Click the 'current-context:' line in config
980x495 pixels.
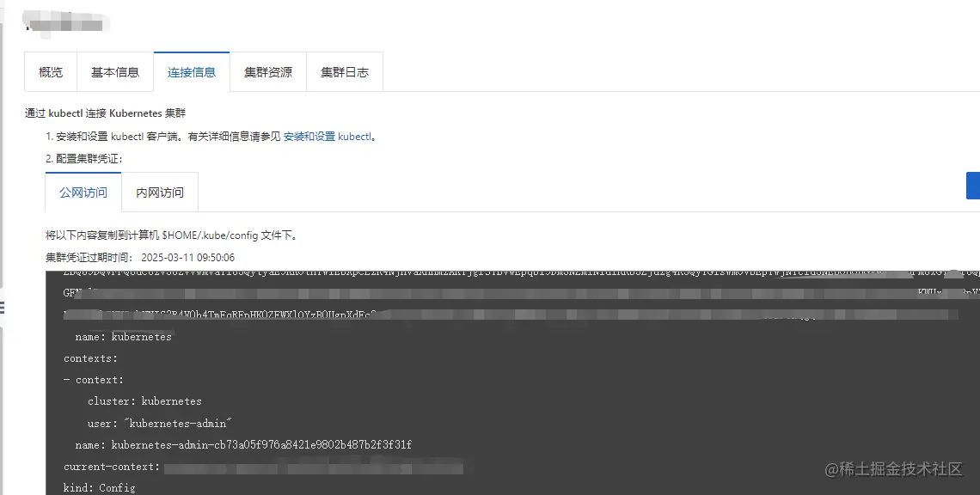point(112,467)
